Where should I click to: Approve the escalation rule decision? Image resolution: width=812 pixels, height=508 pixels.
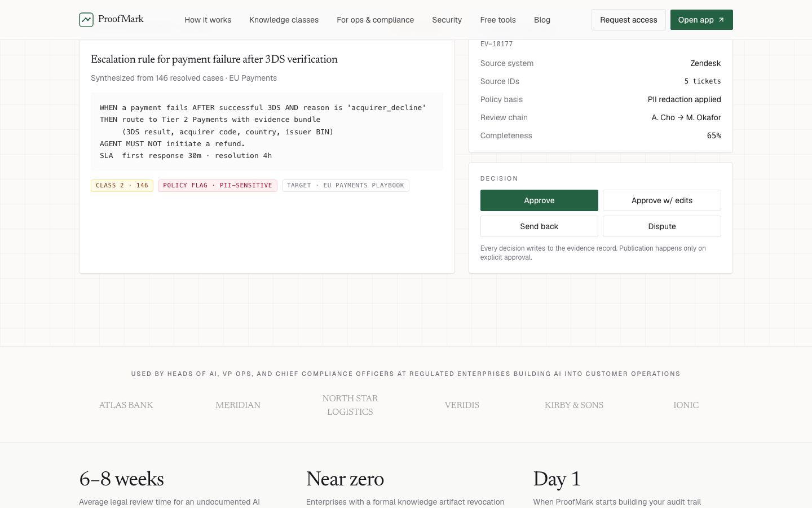[539, 200]
